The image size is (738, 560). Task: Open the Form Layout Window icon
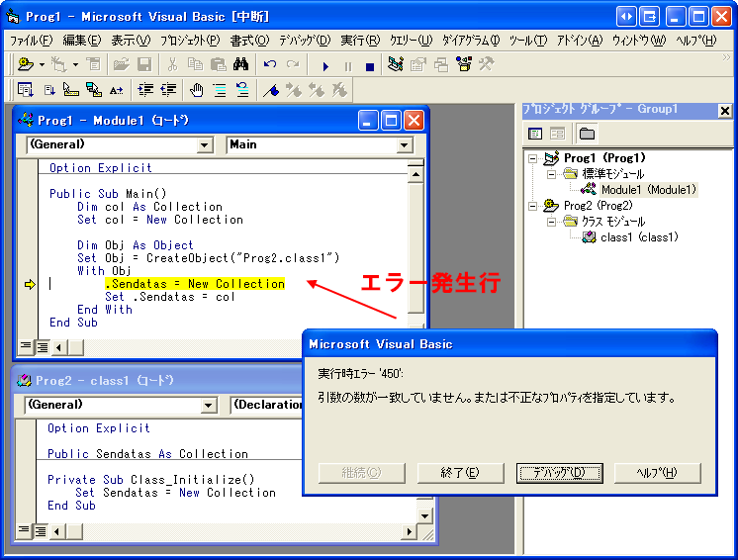[441, 64]
